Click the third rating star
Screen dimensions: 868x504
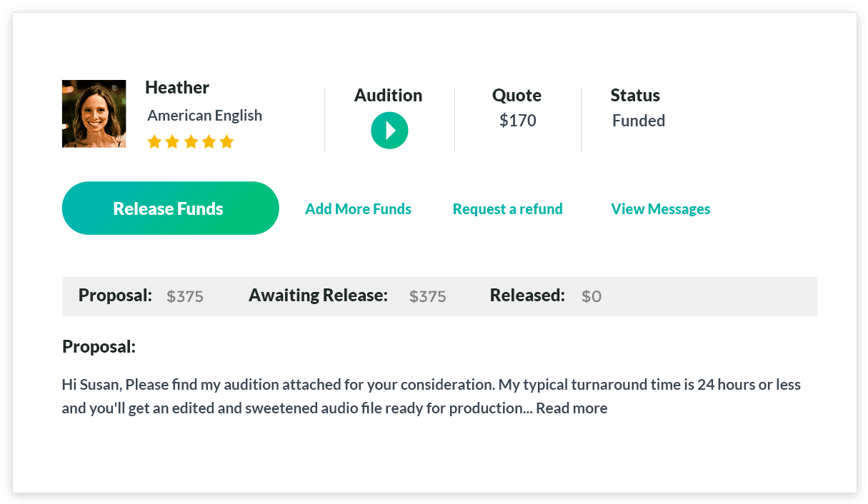pos(191,142)
